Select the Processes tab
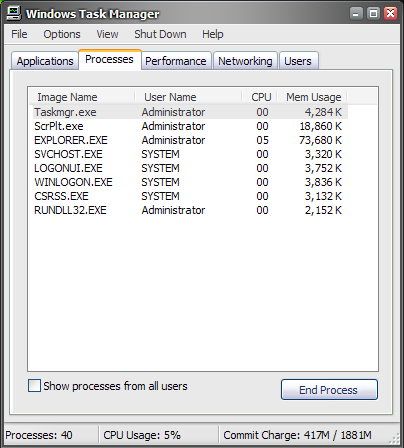The width and height of the screenshot is (404, 448). 110,59
